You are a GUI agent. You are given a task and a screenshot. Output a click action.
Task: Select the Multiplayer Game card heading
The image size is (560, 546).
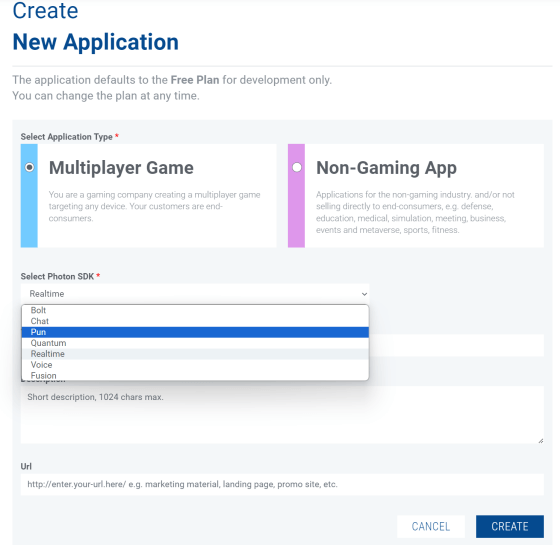coord(121,167)
